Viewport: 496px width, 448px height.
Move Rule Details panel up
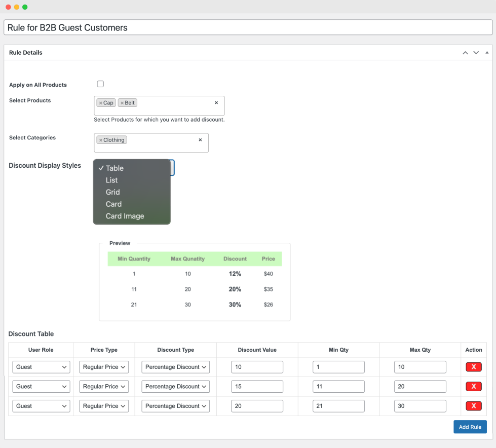click(465, 53)
